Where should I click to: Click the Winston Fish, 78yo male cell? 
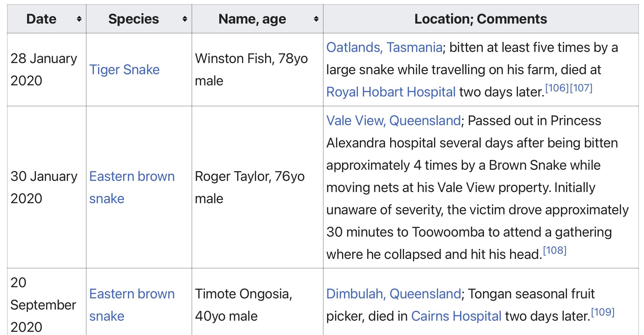pos(251,70)
